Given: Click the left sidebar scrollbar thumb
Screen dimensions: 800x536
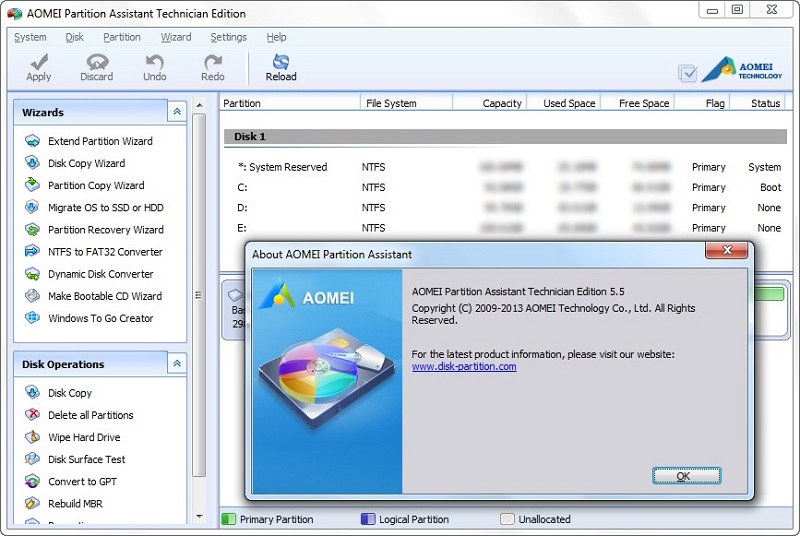Looking at the screenshot, I should point(199,295).
